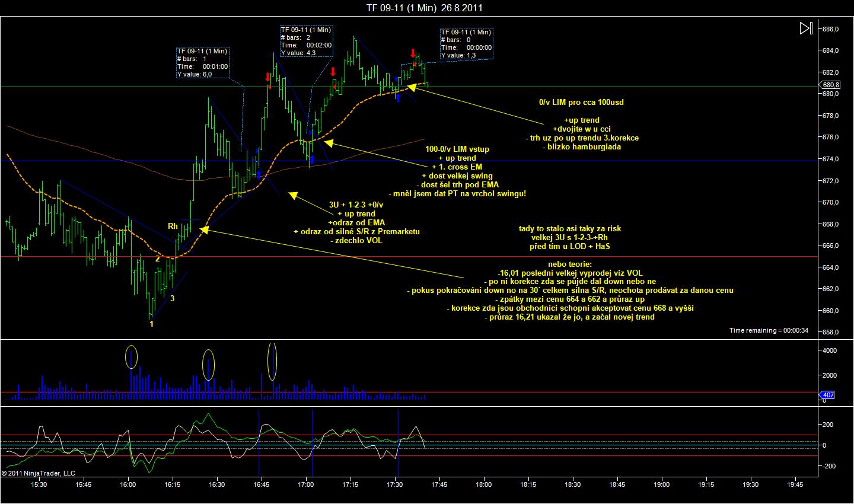This screenshot has height=504, width=854.
Task: Select the heading "nebo teorie:"
Action: click(x=570, y=264)
